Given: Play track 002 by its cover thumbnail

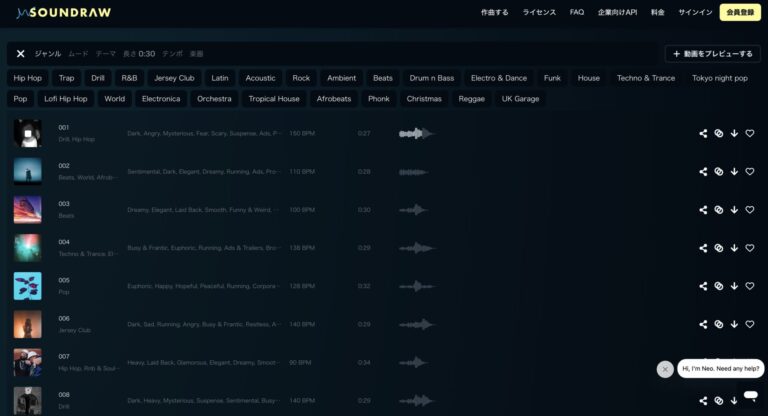Looking at the screenshot, I should pos(28,171).
